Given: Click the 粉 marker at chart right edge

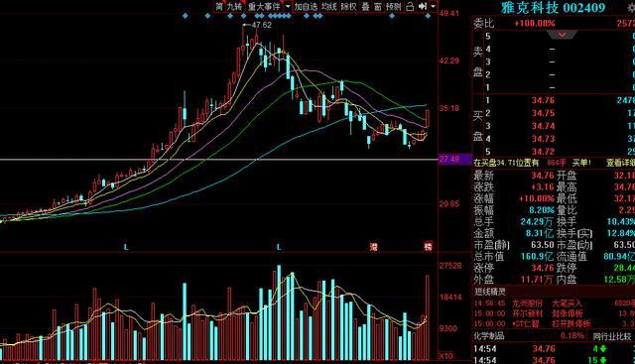Looking at the screenshot, I should click(x=428, y=247).
